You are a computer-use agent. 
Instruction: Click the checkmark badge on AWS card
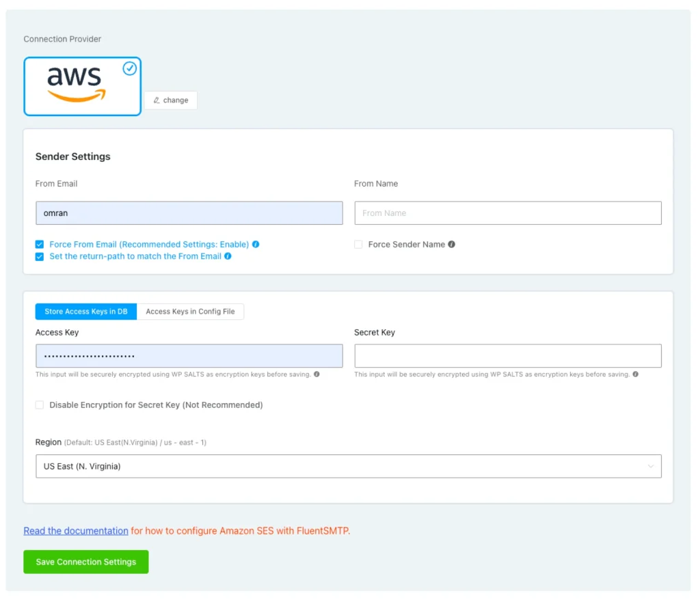pyautogui.click(x=129, y=68)
